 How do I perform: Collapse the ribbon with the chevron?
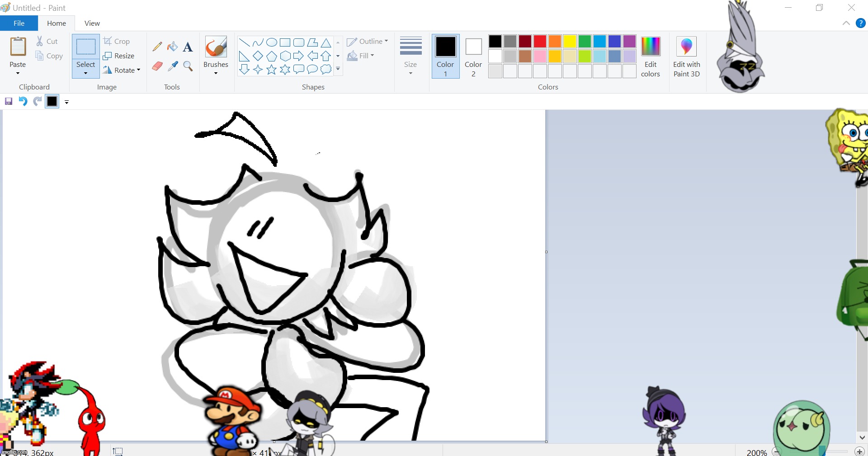pos(846,24)
